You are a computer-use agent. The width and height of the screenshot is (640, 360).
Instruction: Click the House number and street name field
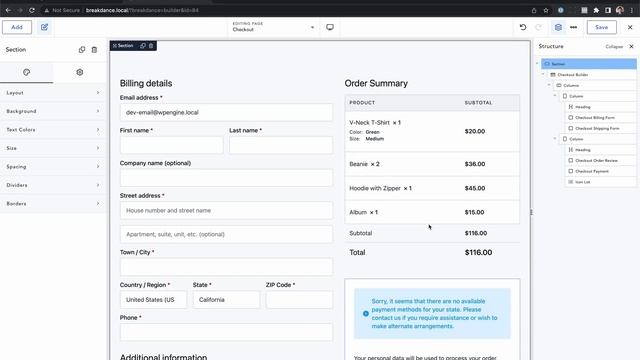226,210
